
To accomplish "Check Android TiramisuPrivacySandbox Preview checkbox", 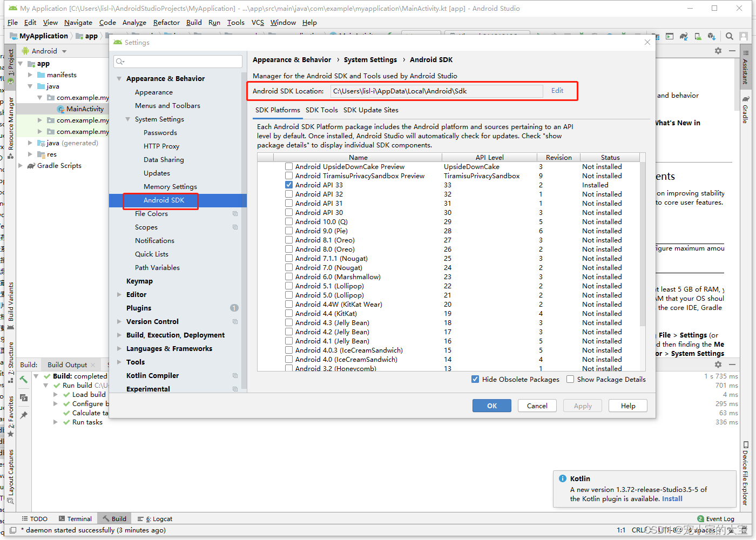I will click(x=289, y=176).
